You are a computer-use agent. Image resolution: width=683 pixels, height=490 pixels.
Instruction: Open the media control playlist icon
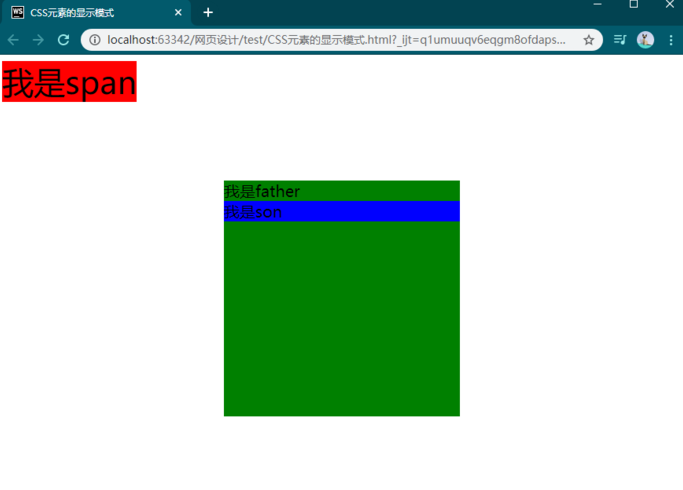click(x=619, y=40)
